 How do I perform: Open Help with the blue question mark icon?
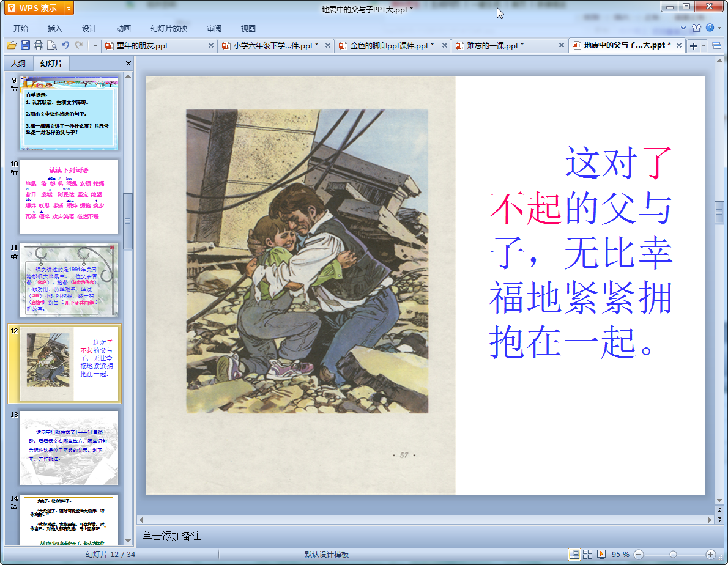tap(710, 28)
